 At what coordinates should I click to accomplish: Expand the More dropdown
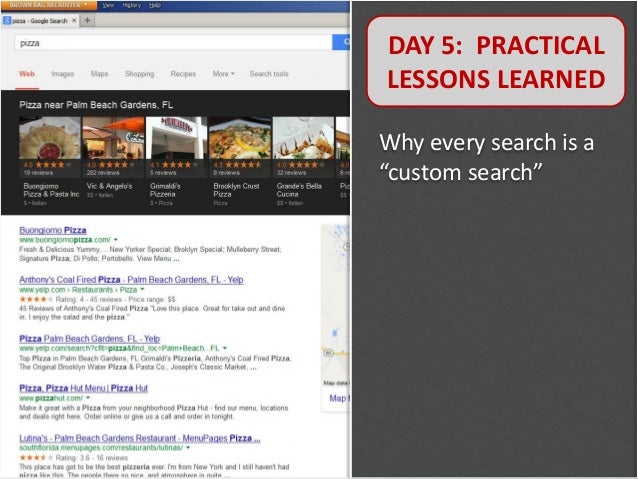[x=223, y=74]
